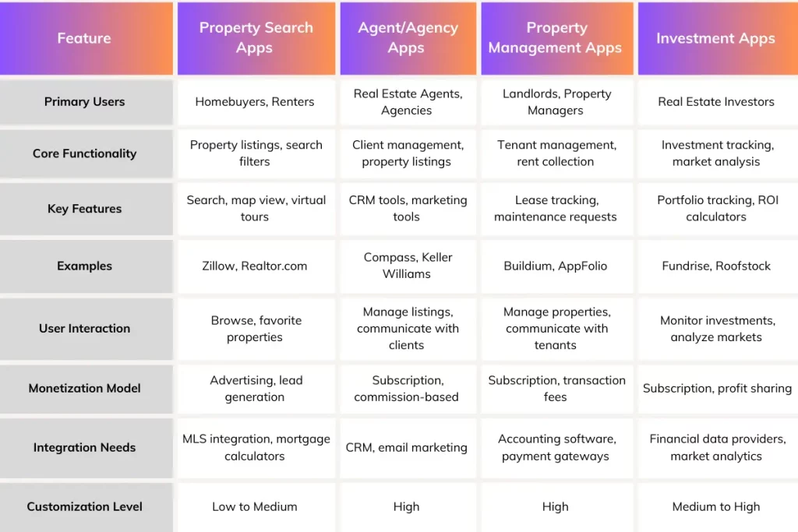Select the Buildium, AppFolio cell
798x532 pixels.
click(555, 266)
